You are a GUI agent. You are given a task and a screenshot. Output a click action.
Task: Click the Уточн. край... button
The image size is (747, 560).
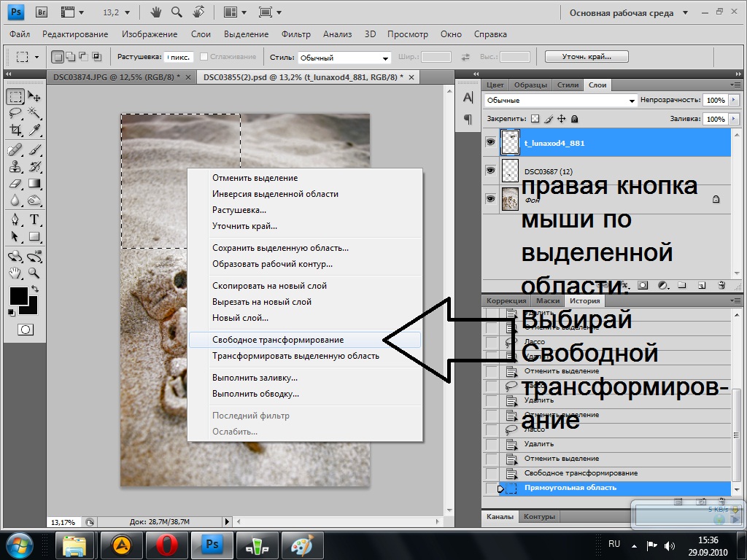[587, 57]
